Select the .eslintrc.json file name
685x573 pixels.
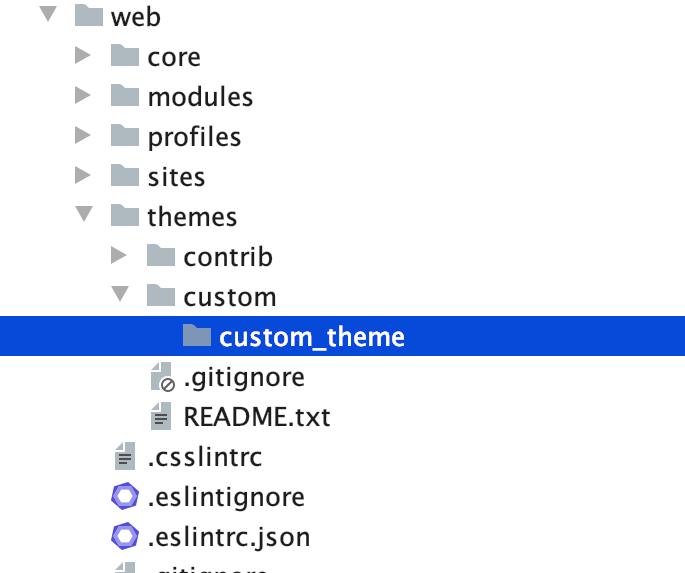pyautogui.click(x=229, y=537)
